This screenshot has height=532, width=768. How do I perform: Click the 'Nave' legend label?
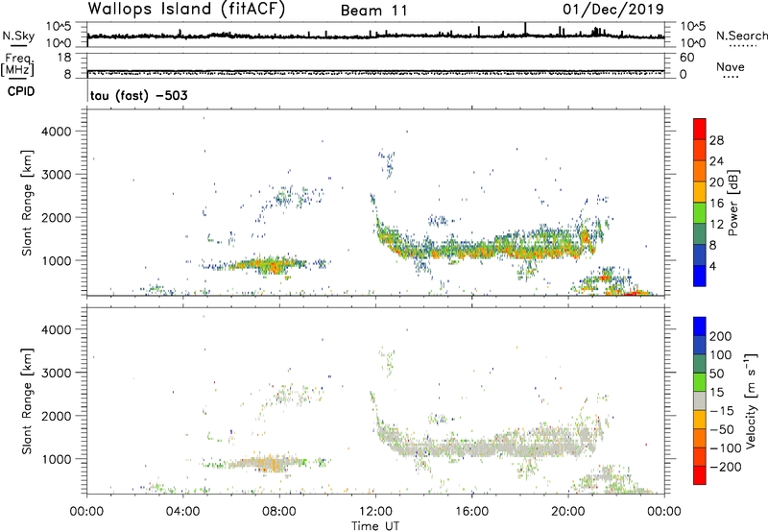(x=731, y=67)
